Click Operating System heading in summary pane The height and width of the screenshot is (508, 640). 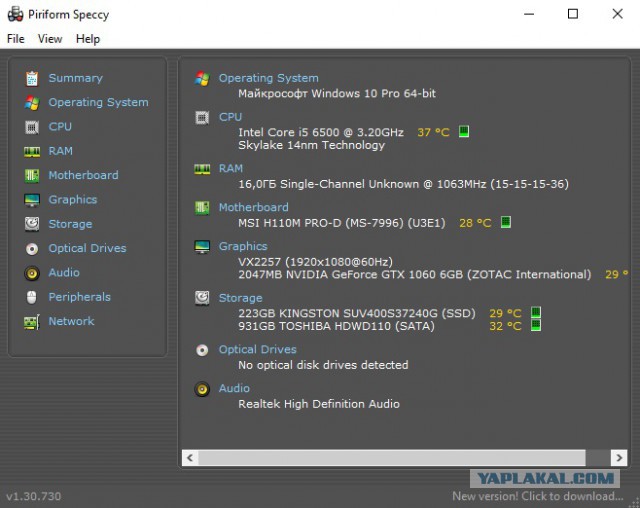tap(269, 78)
